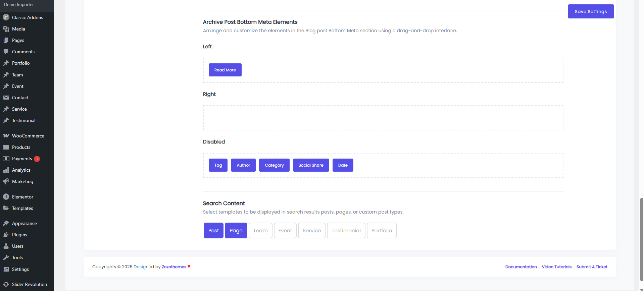
Task: Click the Read More meta element
Action: coord(225,70)
